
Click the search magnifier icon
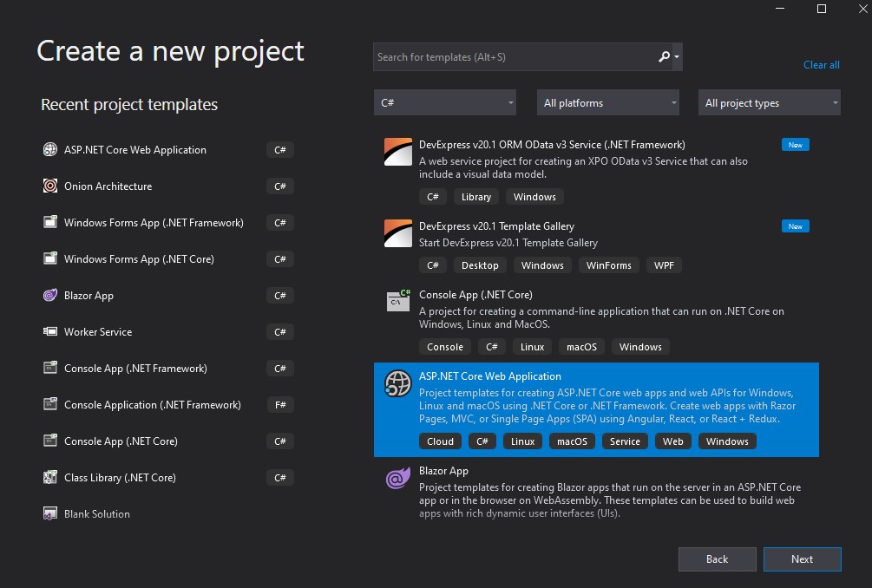coord(664,57)
